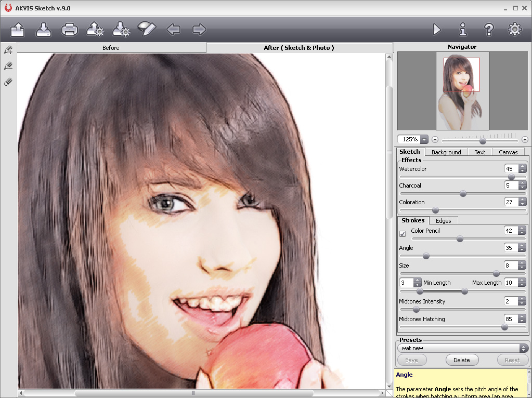Print the current image
Image resolution: width=532 pixels, height=398 pixels.
coord(69,30)
